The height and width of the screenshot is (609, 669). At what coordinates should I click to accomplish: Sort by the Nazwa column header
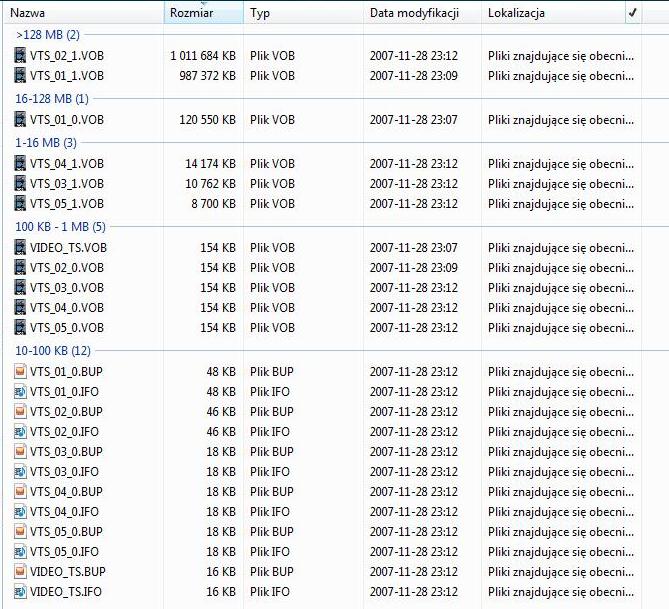pos(84,13)
